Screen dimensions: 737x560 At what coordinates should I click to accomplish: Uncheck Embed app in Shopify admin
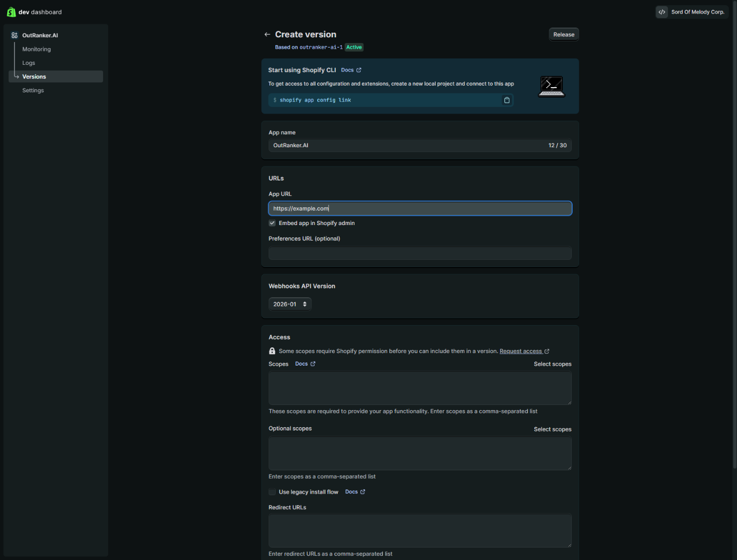click(x=272, y=223)
